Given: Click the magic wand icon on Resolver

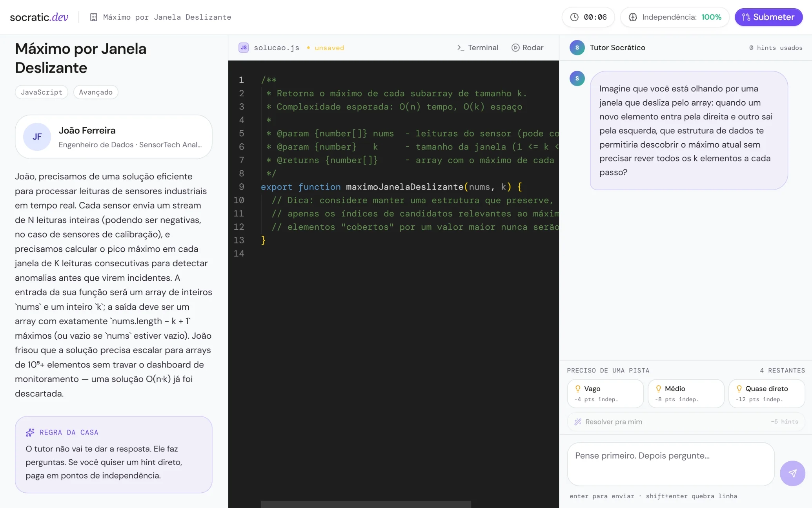Looking at the screenshot, I should click(x=578, y=422).
